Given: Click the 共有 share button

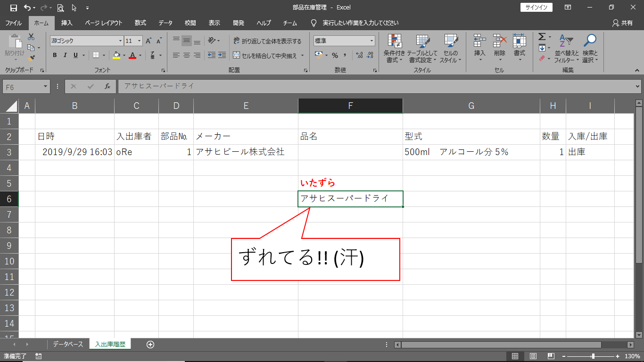Looking at the screenshot, I should coord(622,23).
